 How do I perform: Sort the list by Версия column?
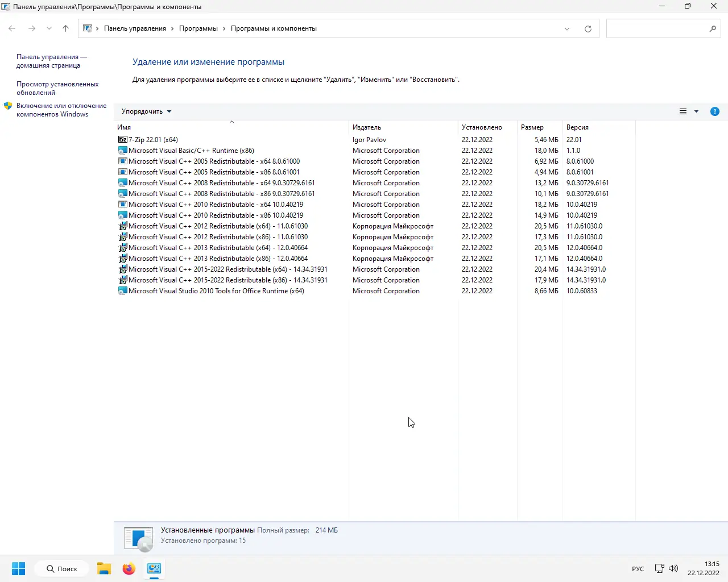point(599,127)
